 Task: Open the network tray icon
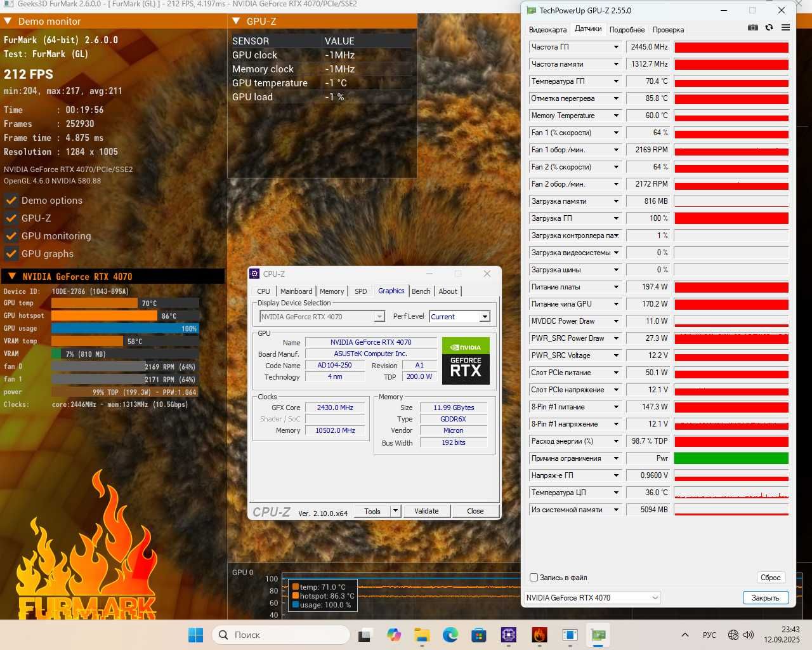click(x=733, y=635)
